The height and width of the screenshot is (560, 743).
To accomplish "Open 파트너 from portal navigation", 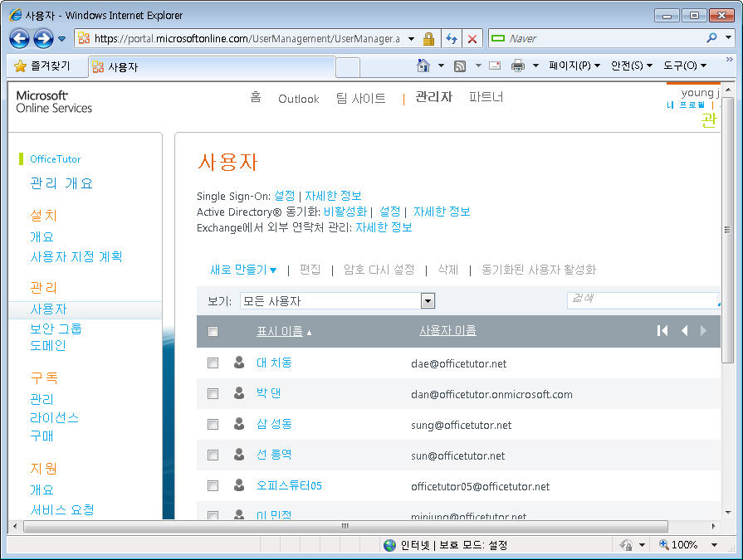I will [486, 97].
